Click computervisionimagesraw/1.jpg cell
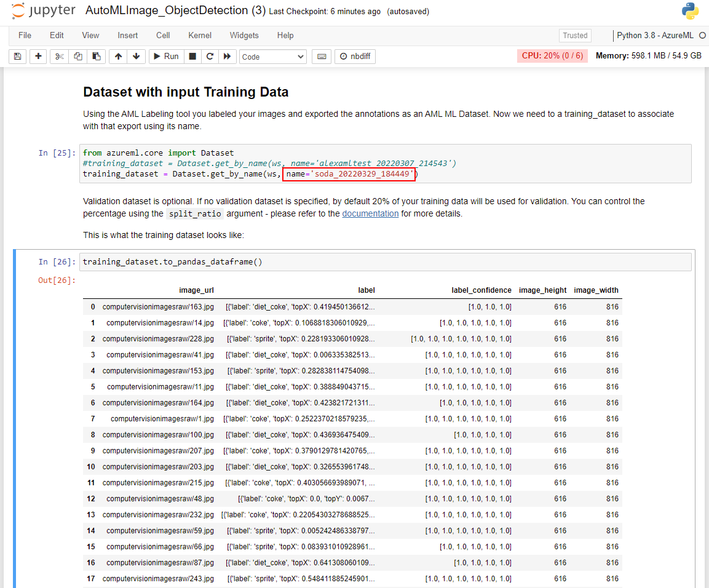The height and width of the screenshot is (588, 709). (x=162, y=419)
